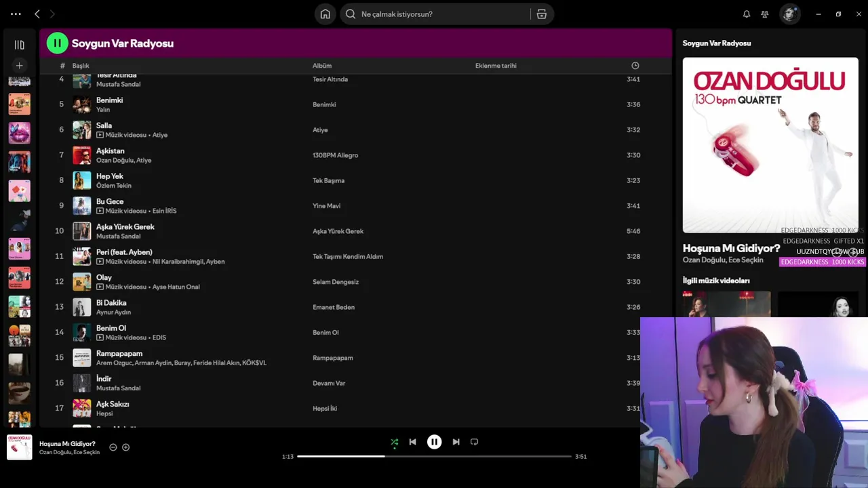Open the Home page icon
The width and height of the screenshot is (868, 488).
coord(325,14)
